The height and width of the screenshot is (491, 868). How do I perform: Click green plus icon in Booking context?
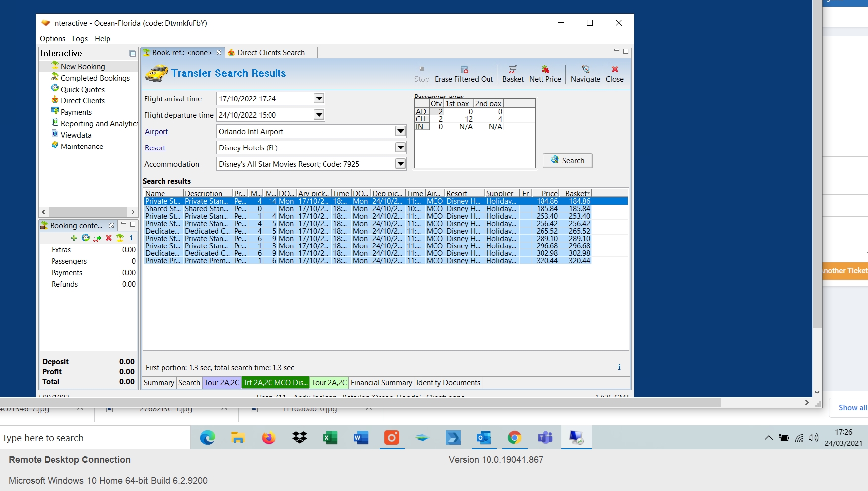(74, 238)
